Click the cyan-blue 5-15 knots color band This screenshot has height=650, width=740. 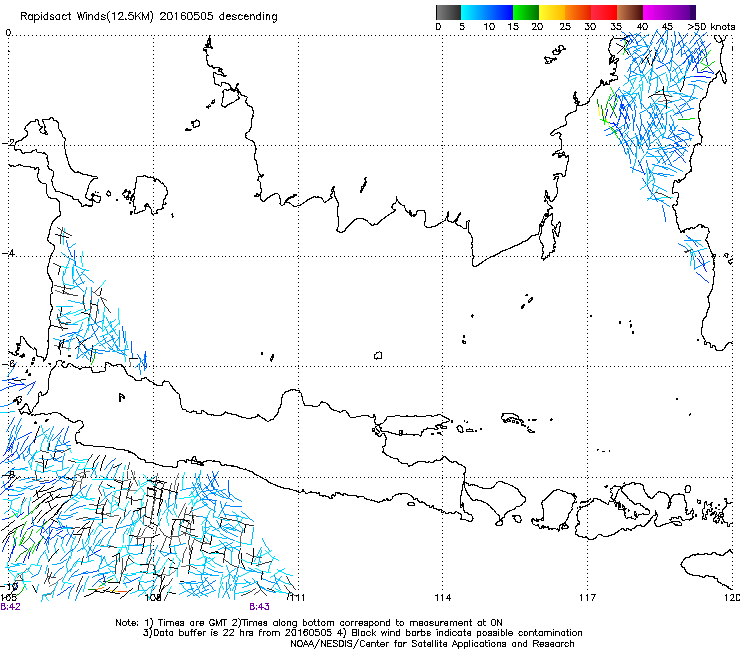(x=487, y=12)
